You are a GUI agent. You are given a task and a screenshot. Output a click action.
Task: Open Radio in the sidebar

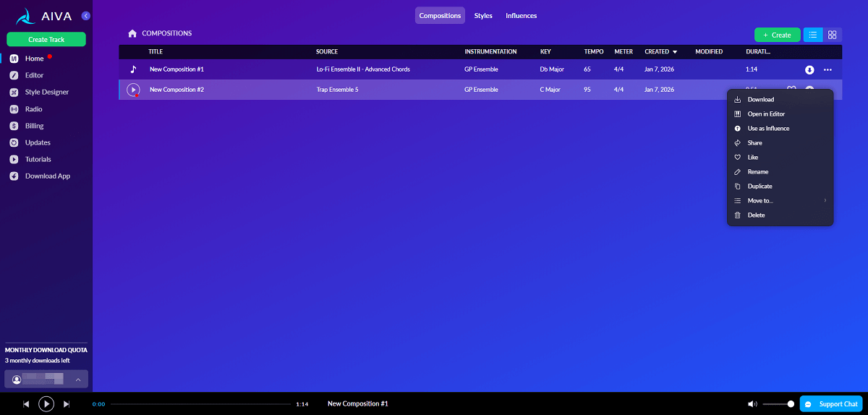pos(33,109)
